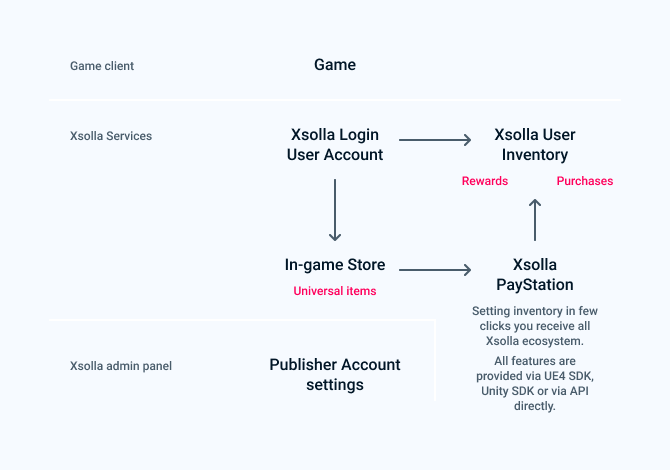Click the arrow from In-game Store to PayStation
The width and height of the screenshot is (670, 470).
tap(435, 270)
